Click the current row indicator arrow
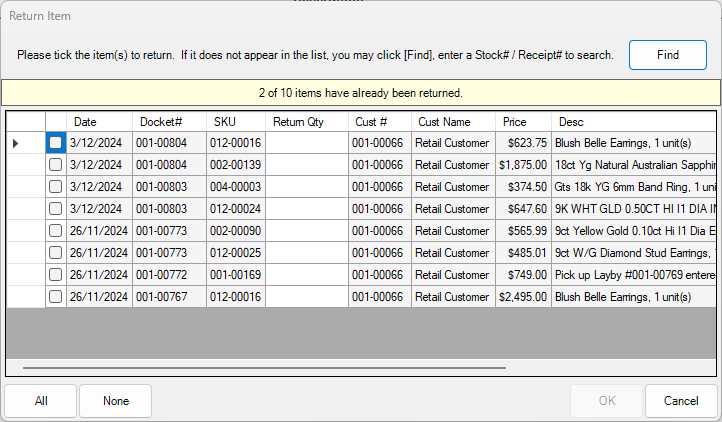The height and width of the screenshot is (422, 722). click(16, 143)
